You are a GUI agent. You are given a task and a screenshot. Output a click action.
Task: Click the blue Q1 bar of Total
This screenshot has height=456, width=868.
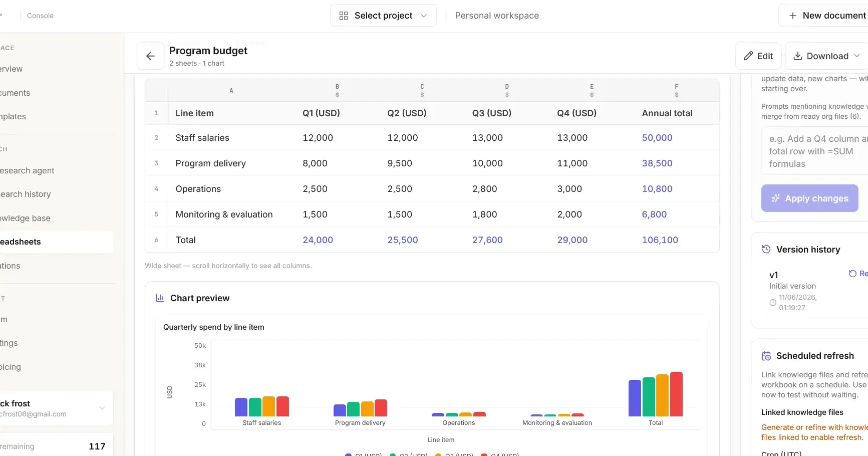pos(635,398)
